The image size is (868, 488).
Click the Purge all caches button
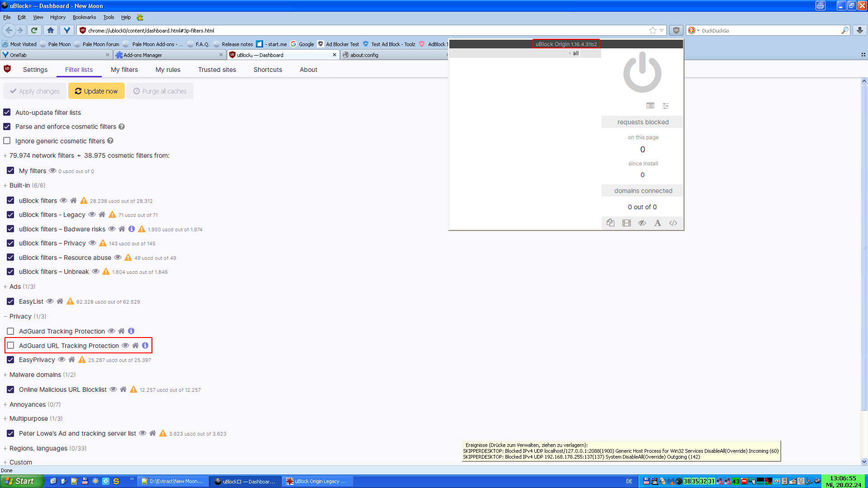click(x=160, y=91)
